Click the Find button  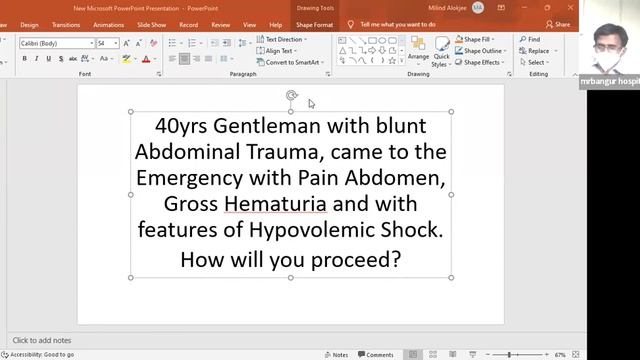(530, 39)
